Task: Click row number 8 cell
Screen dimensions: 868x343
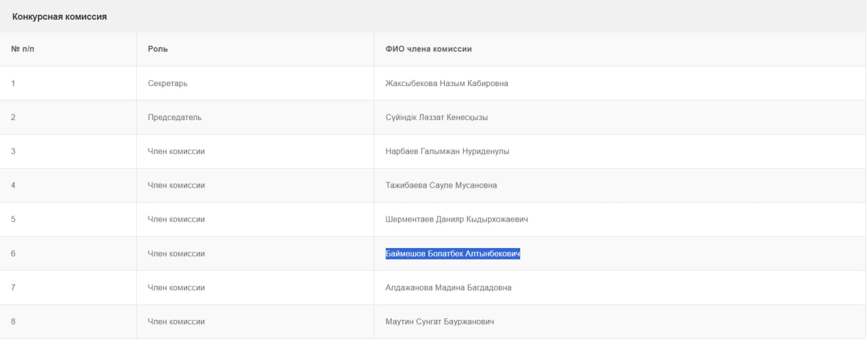Action: (14, 321)
